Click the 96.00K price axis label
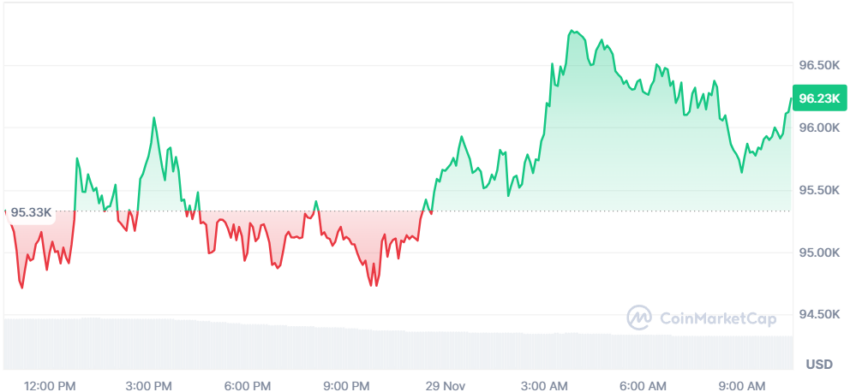Viewport: 850px width, 392px height. (820, 128)
